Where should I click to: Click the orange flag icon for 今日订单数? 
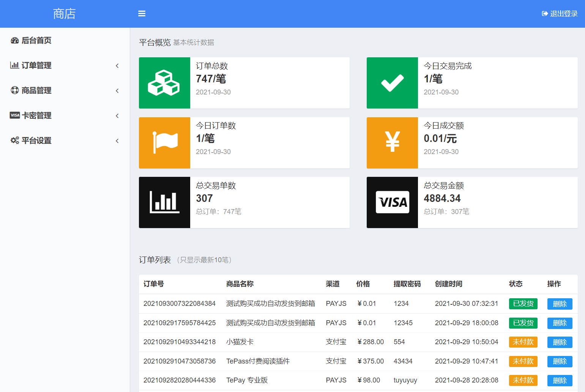click(x=164, y=143)
